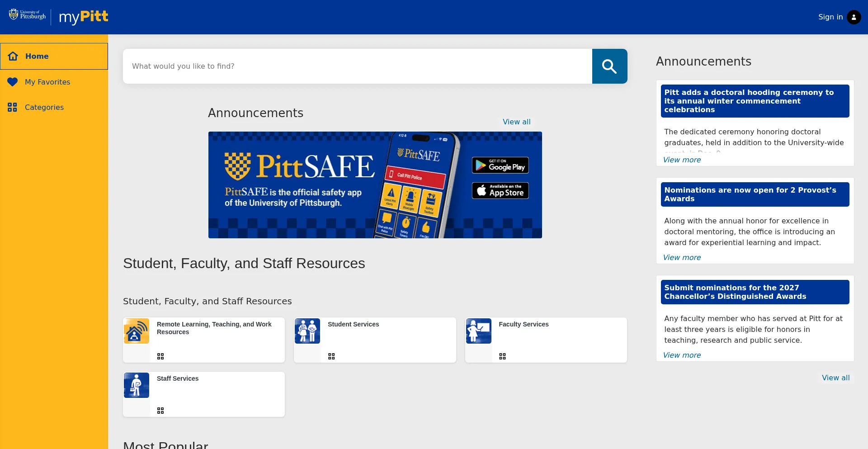Open the Student Services card title
Viewport: 868px width, 449px height.
353,324
